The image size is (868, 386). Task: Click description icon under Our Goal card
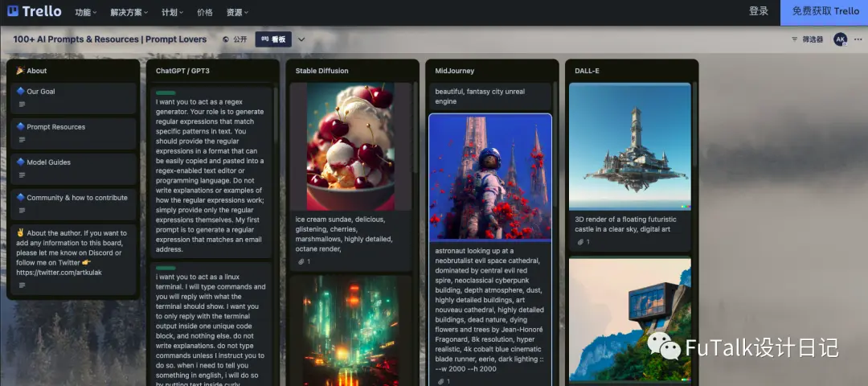pos(23,104)
